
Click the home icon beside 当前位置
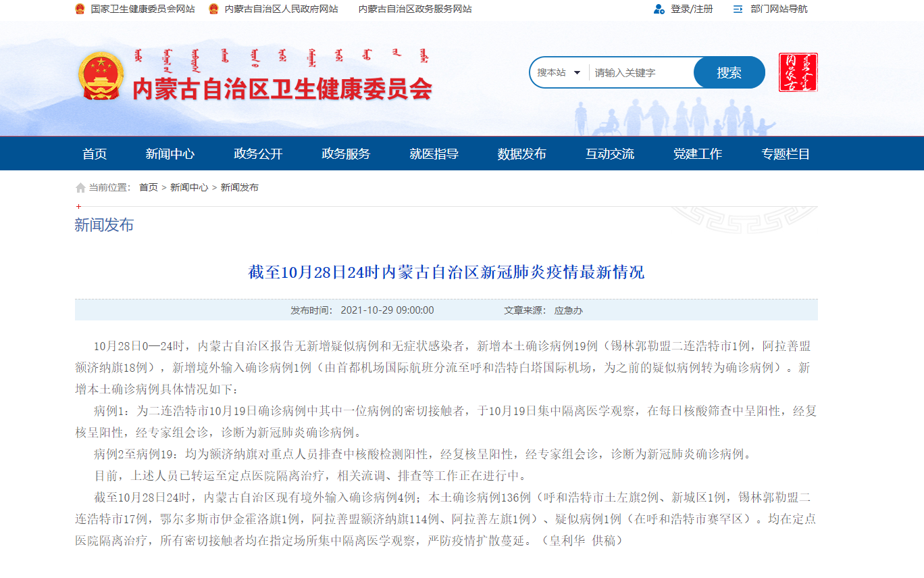click(x=80, y=188)
